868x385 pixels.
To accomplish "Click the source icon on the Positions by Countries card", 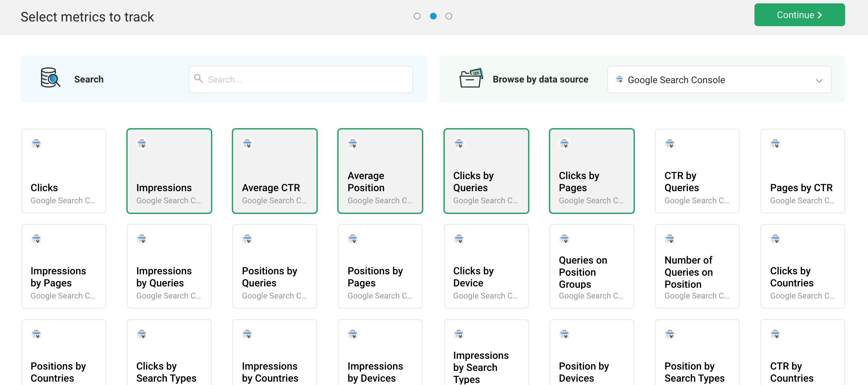I will [37, 334].
